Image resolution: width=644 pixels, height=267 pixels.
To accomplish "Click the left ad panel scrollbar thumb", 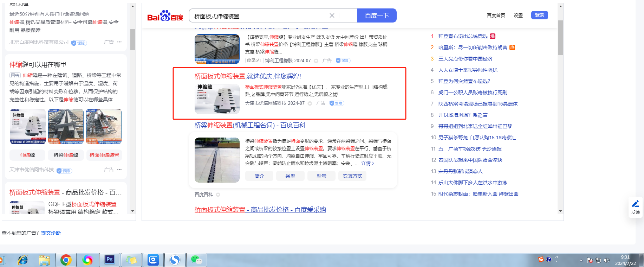I will 132,40.
